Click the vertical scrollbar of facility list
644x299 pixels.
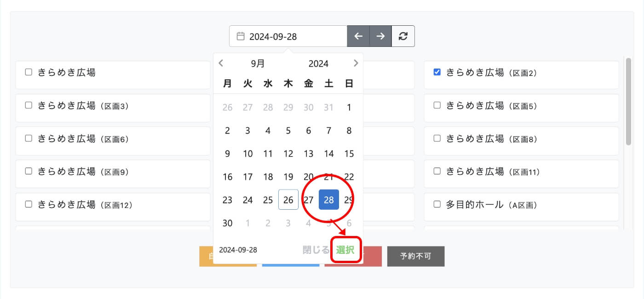pyautogui.click(x=628, y=101)
